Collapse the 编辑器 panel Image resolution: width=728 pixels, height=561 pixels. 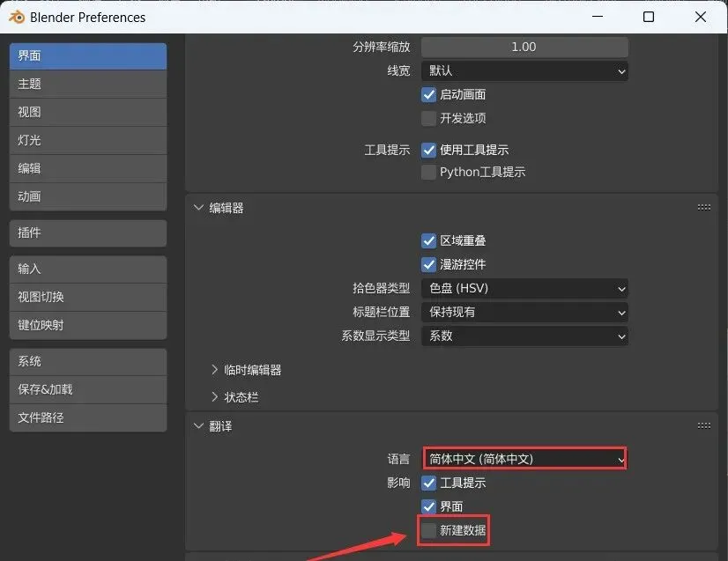coord(198,208)
